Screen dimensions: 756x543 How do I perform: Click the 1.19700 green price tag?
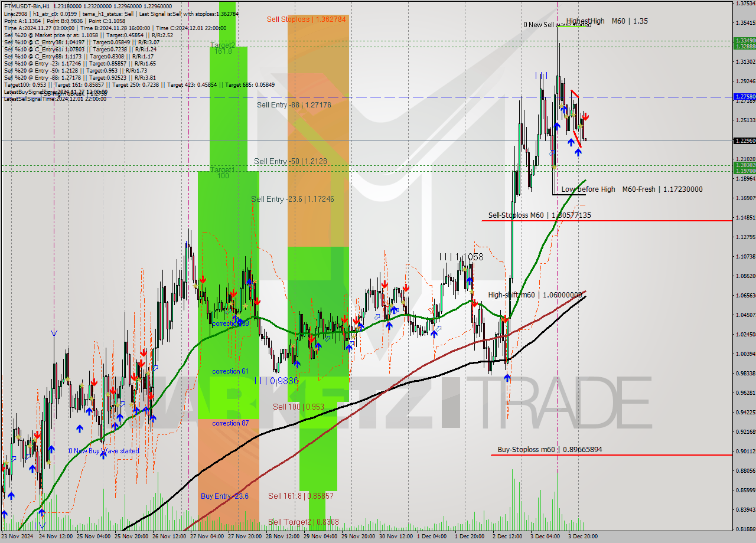pos(744,171)
